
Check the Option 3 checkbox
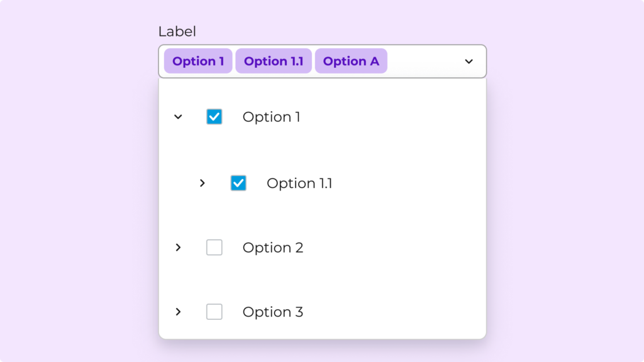pos(214,312)
